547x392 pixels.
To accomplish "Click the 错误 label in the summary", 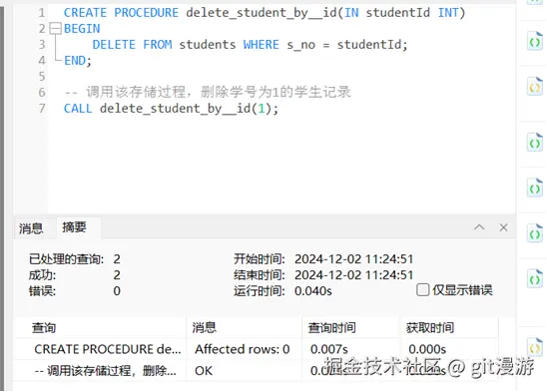I will (42, 291).
